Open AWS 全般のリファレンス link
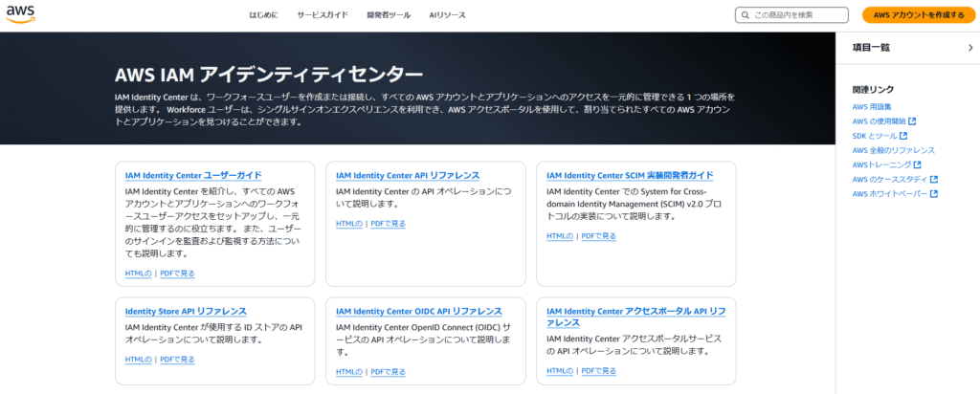Image resolution: width=980 pixels, height=394 pixels. click(x=894, y=150)
